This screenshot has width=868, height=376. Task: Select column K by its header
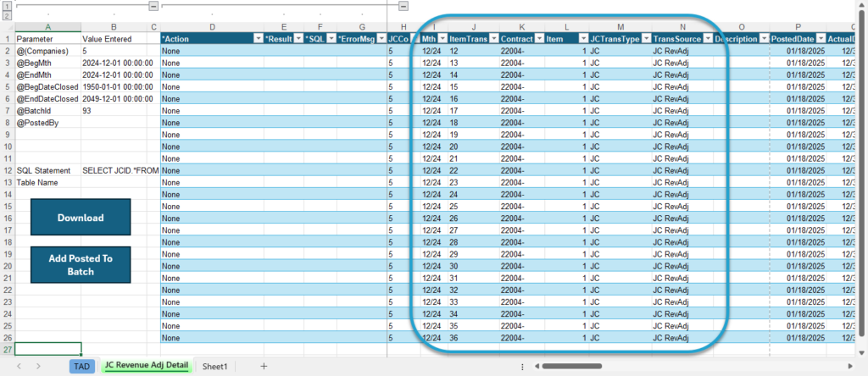click(x=522, y=27)
